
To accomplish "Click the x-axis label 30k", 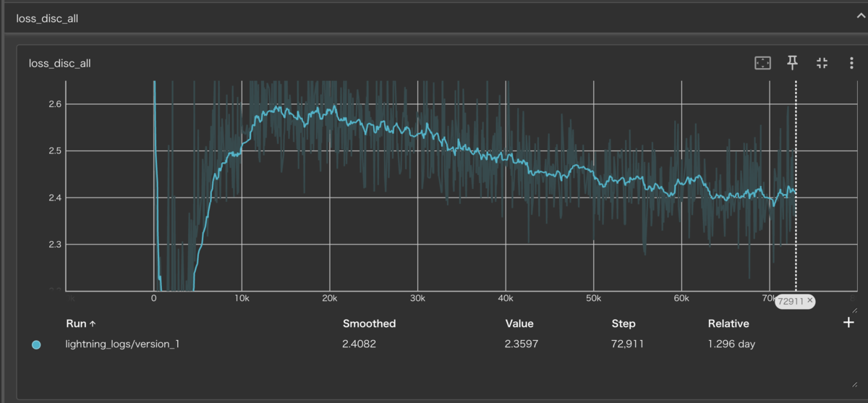I will tap(417, 298).
